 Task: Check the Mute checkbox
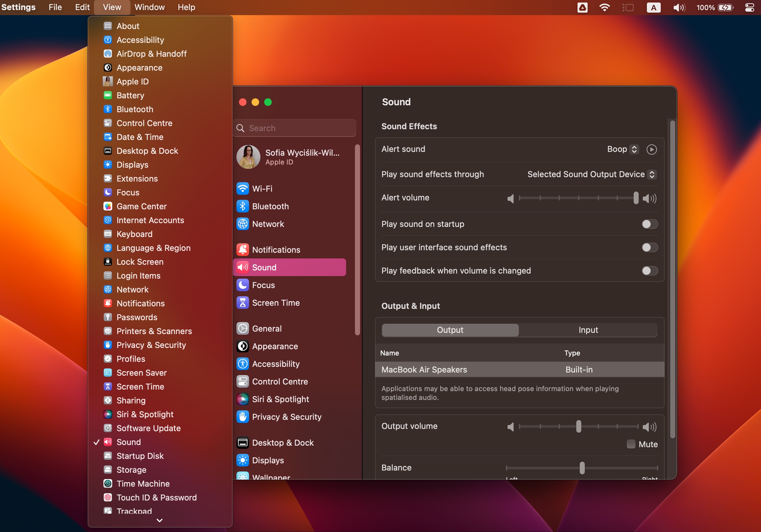coord(631,444)
